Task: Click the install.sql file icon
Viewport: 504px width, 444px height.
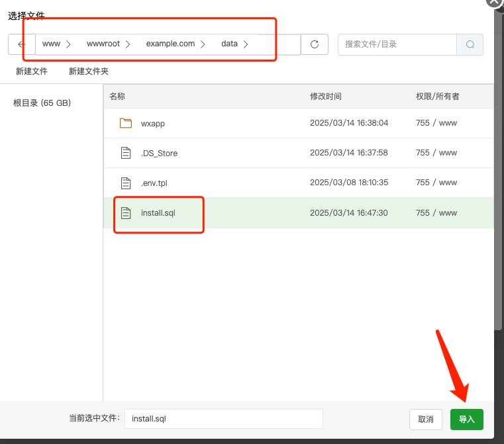Action: coord(126,213)
